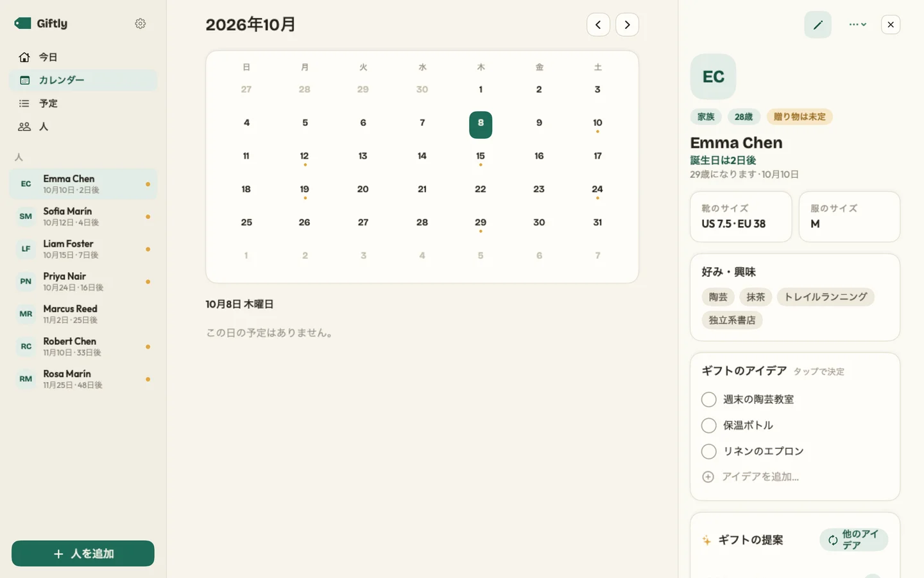Select the 週末の陶芸教室 gift idea radio
Image resolution: width=924 pixels, height=578 pixels.
point(708,399)
